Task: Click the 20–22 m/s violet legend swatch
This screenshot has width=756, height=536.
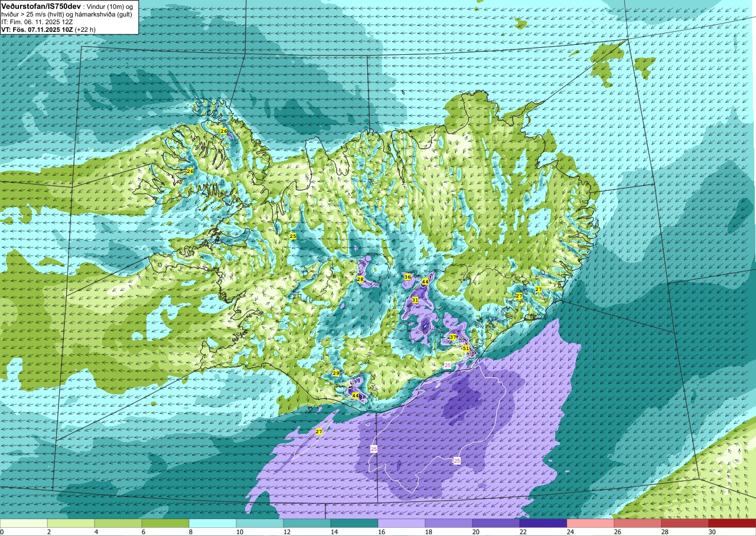Action: (x=496, y=523)
